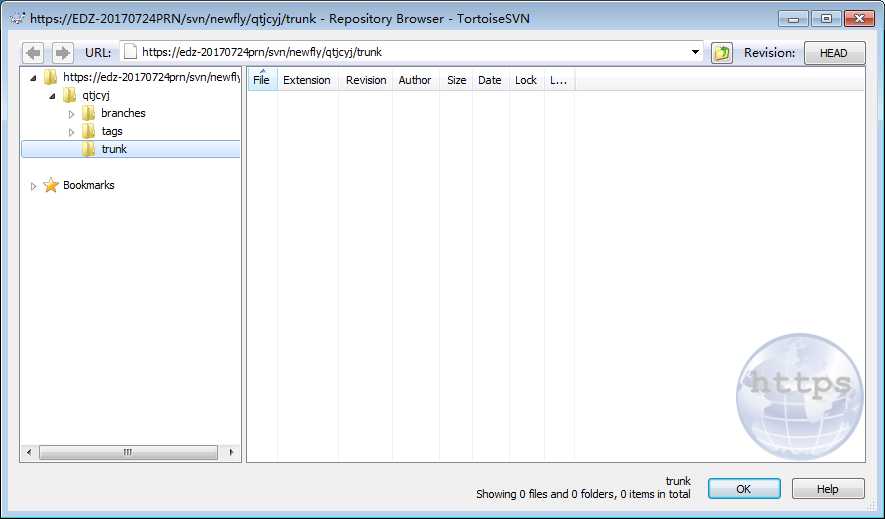Viewport: 885px width, 519px height.
Task: Click the truncated L... column header
Action: [559, 80]
